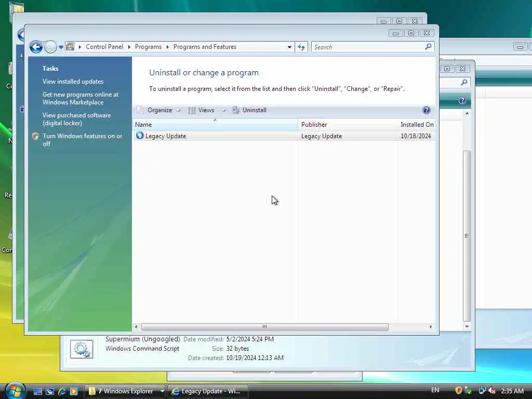Close the Programs and Features window
Screen dimensions: 532x399
(x=427, y=33)
